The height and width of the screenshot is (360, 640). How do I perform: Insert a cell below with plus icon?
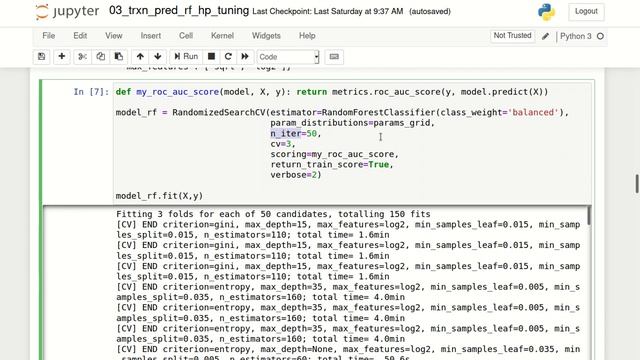click(62, 57)
